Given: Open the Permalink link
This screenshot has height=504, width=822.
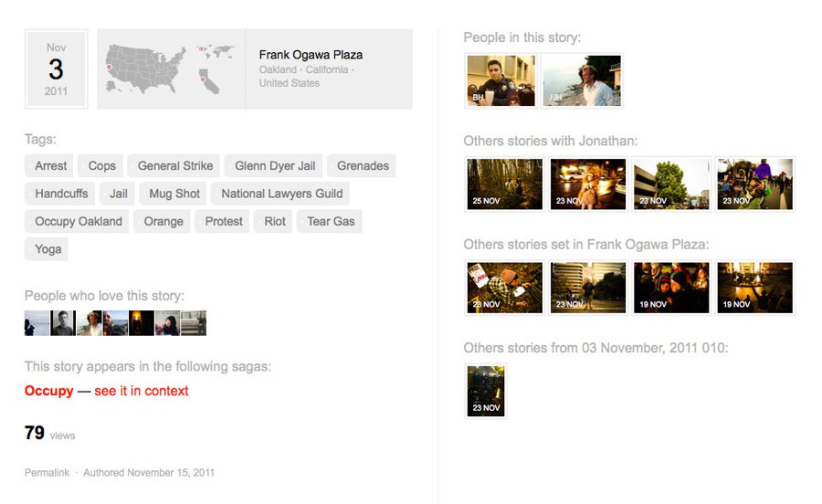Looking at the screenshot, I should click(x=47, y=473).
